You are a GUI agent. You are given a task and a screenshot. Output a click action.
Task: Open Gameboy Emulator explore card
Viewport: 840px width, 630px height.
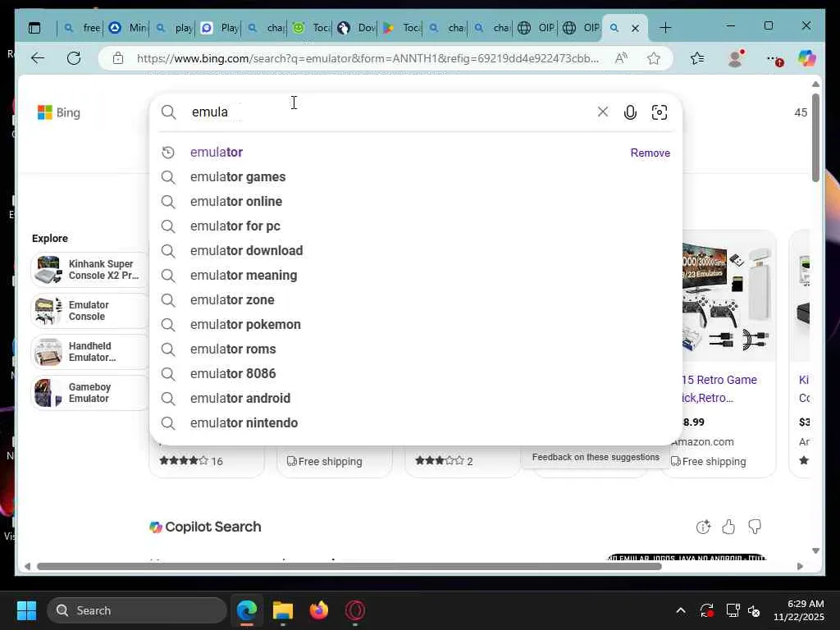pos(89,393)
